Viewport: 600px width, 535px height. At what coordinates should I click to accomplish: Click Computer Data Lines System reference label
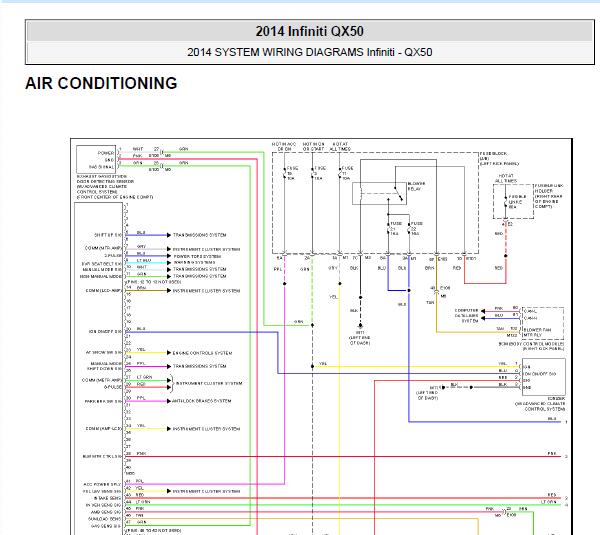(466, 316)
